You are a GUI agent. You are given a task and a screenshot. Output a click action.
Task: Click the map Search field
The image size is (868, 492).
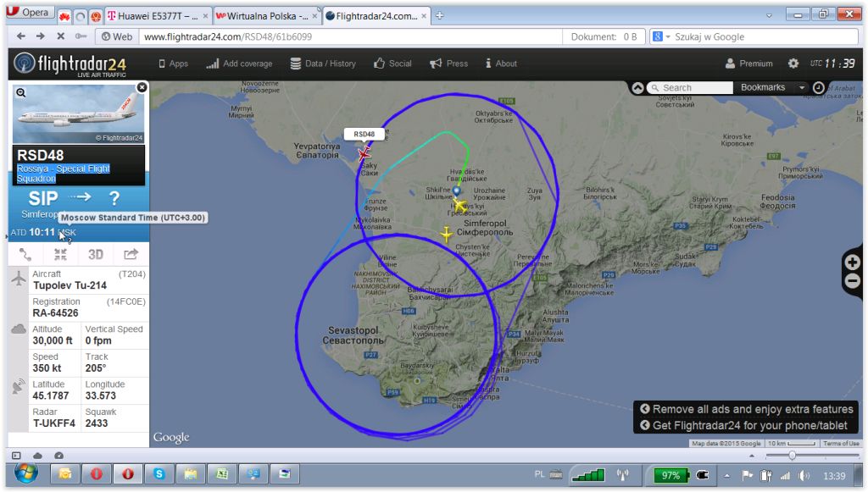coord(690,88)
